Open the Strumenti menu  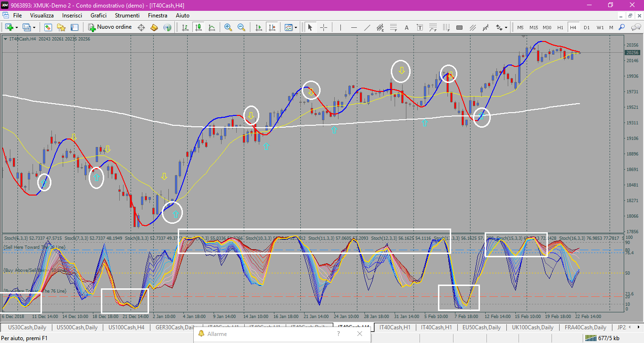tap(127, 16)
